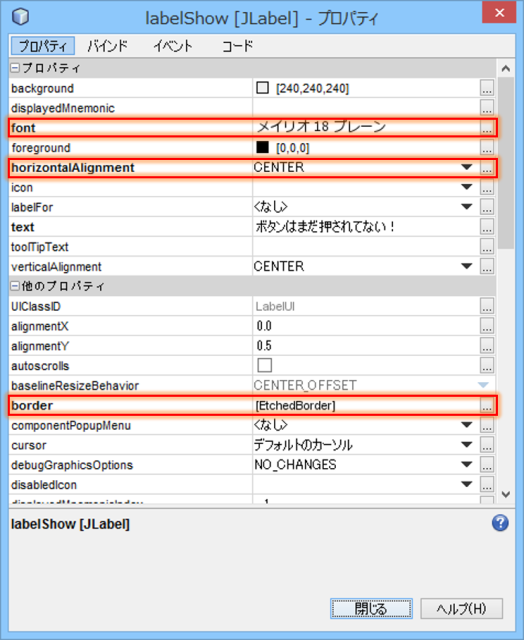Toggle the autoscrolls checkbox

pyautogui.click(x=264, y=365)
